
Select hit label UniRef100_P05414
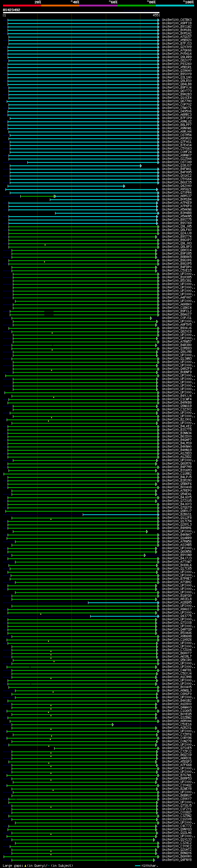pos(177,54)
